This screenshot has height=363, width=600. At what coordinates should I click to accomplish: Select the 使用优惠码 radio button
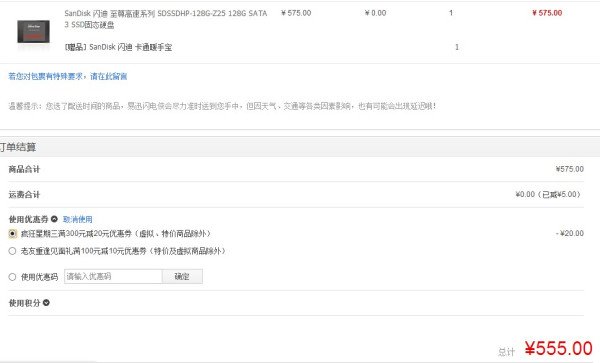[12, 277]
